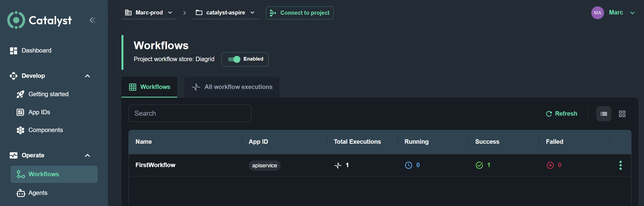Viewport: 644px width, 206px height.
Task: Open Components page
Action: 46,130
